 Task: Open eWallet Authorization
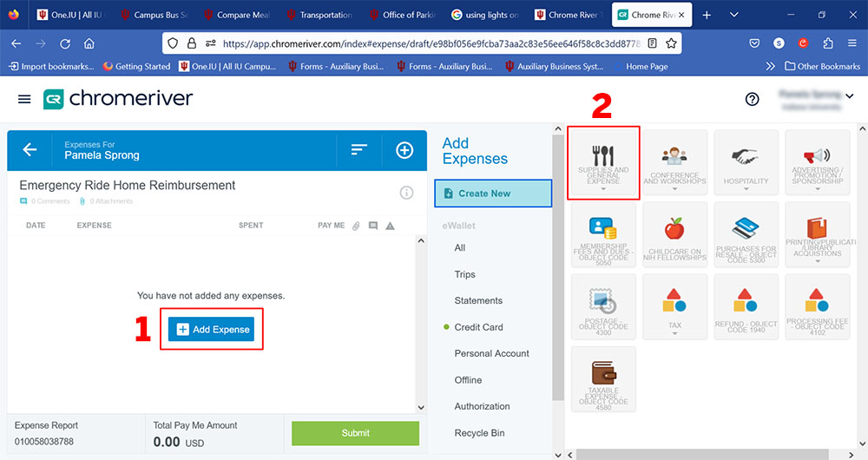click(x=482, y=406)
